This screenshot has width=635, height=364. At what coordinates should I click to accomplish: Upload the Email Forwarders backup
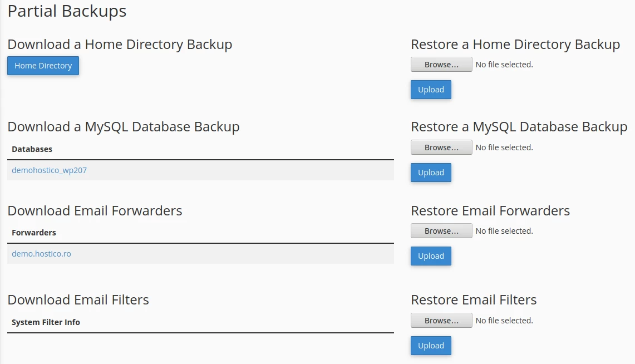click(431, 256)
